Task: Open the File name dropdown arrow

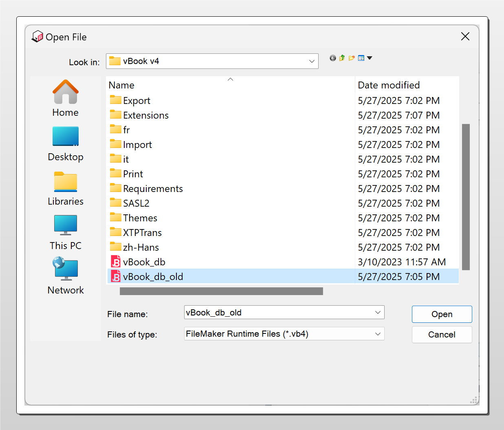Action: coord(378,312)
